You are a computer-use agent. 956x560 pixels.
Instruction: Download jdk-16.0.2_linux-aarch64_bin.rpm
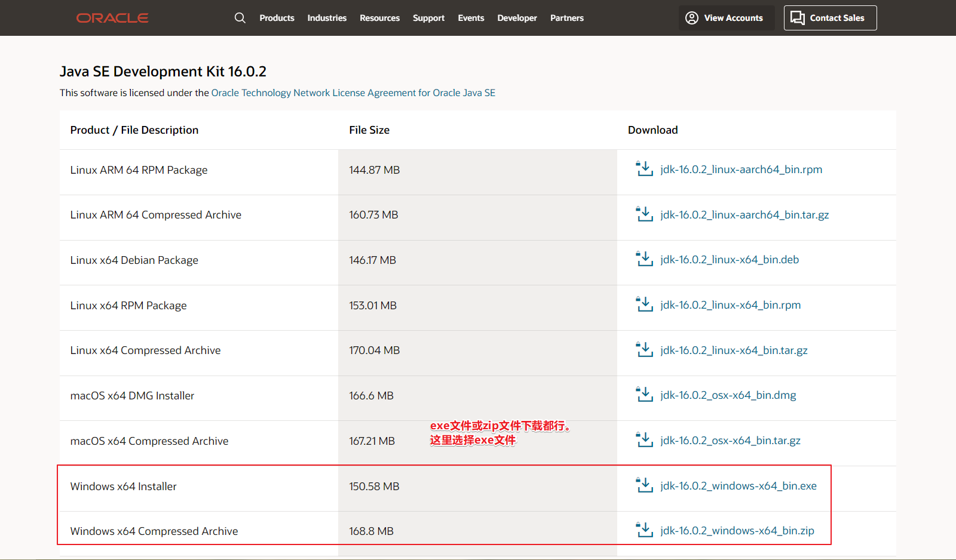click(x=741, y=170)
